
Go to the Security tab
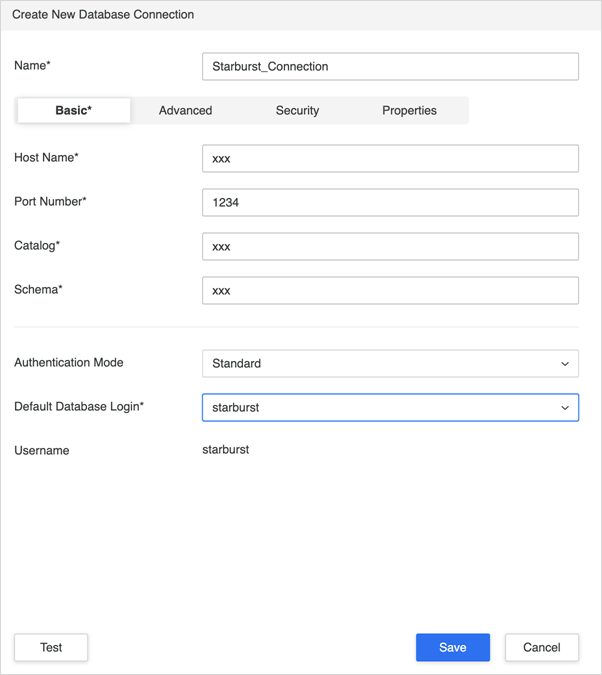coord(298,111)
